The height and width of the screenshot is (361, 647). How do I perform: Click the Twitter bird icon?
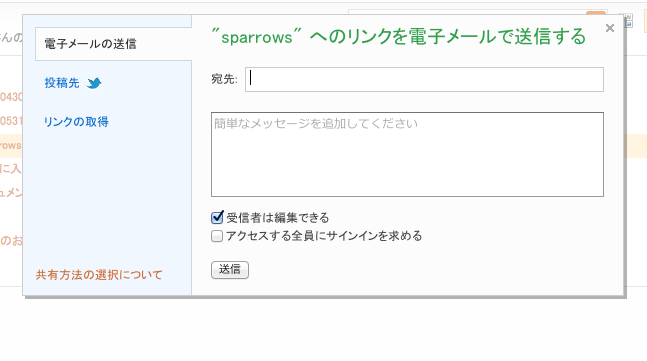pos(94,83)
